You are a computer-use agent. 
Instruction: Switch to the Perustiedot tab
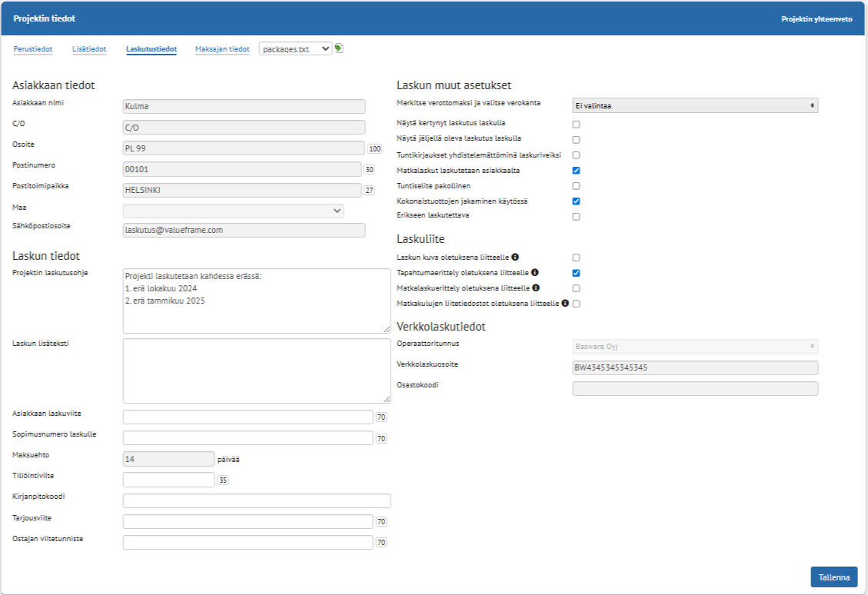point(33,49)
